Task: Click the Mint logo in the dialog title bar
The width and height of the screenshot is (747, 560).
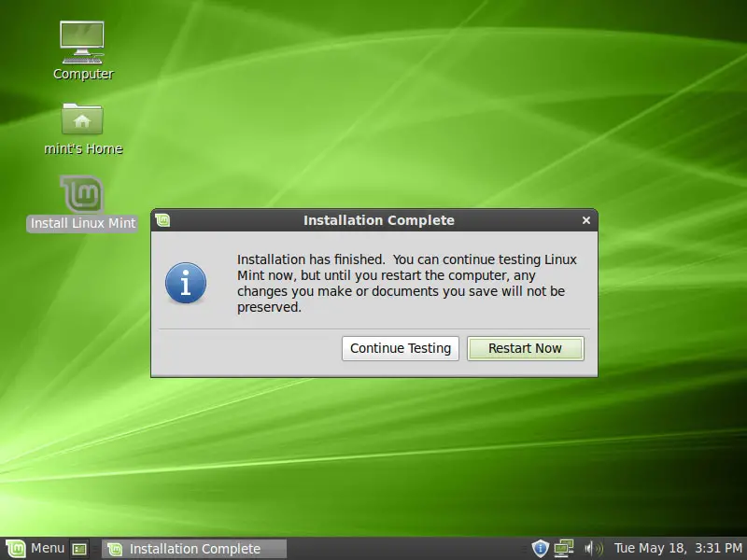Action: coord(162,220)
